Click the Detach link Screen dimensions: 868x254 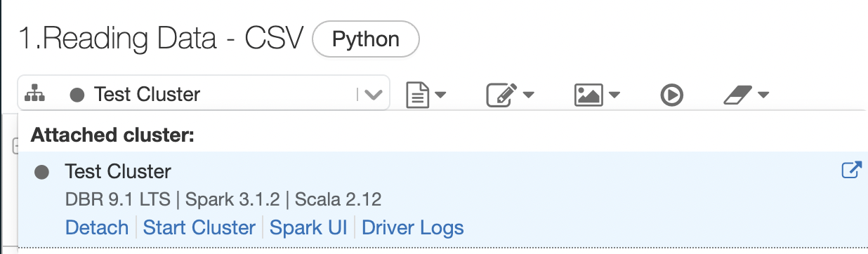[97, 227]
